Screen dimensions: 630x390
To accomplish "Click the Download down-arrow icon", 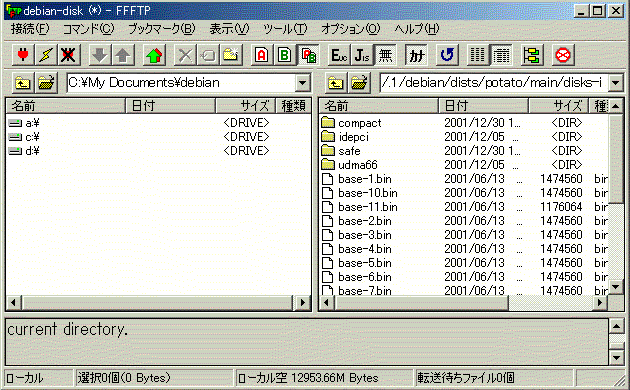I will (99, 55).
